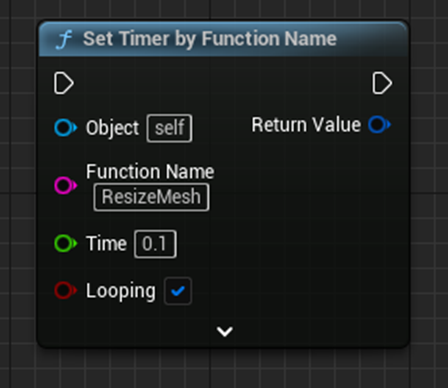448x388 pixels.
Task: Click the Time value field 0.1
Action: (155, 244)
